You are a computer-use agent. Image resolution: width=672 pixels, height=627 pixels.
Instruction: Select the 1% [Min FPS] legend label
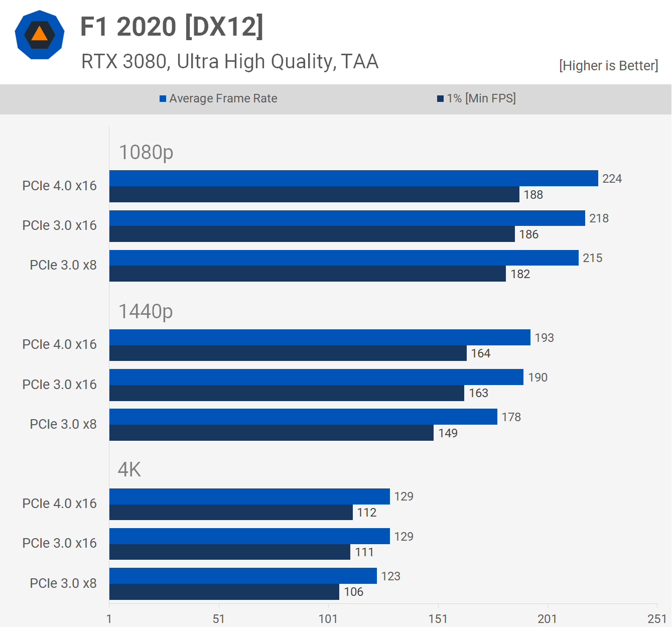(481, 98)
